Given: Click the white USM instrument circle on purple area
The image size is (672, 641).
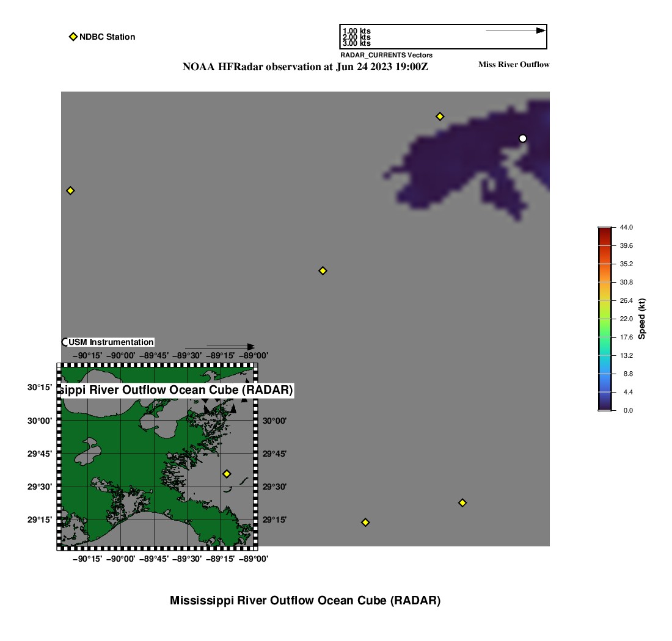Looking at the screenshot, I should pyautogui.click(x=522, y=139).
